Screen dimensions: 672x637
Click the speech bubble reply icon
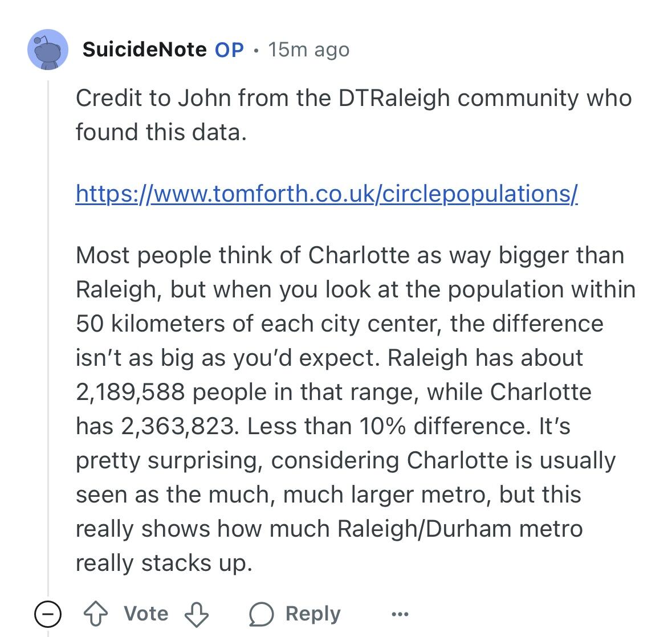(x=261, y=614)
